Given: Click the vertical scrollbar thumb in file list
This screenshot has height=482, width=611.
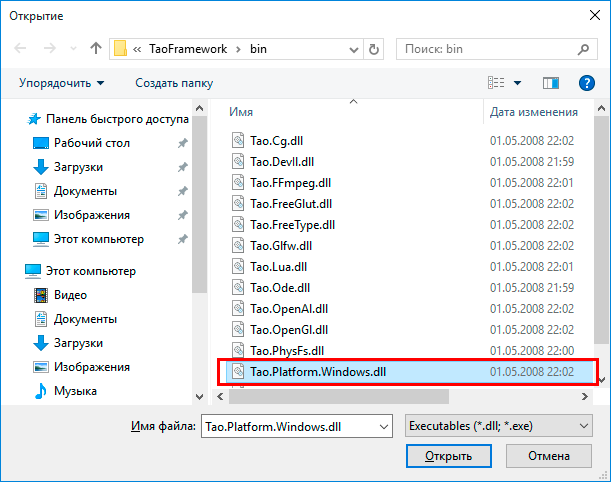Looking at the screenshot, I should (601, 230).
